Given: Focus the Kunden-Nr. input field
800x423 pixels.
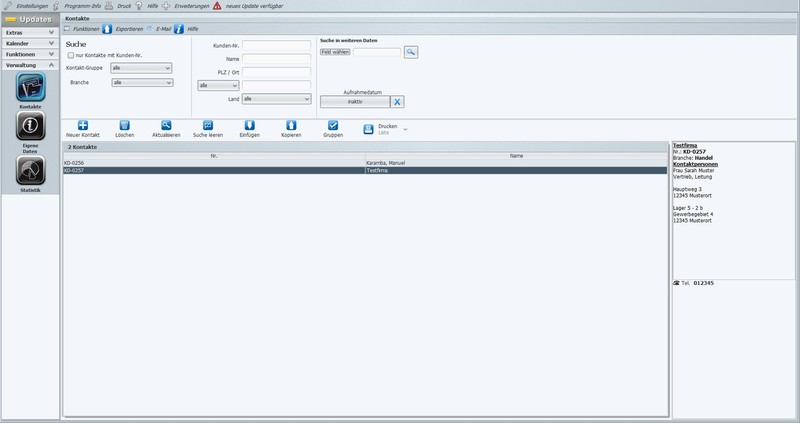Looking at the screenshot, I should [277, 45].
